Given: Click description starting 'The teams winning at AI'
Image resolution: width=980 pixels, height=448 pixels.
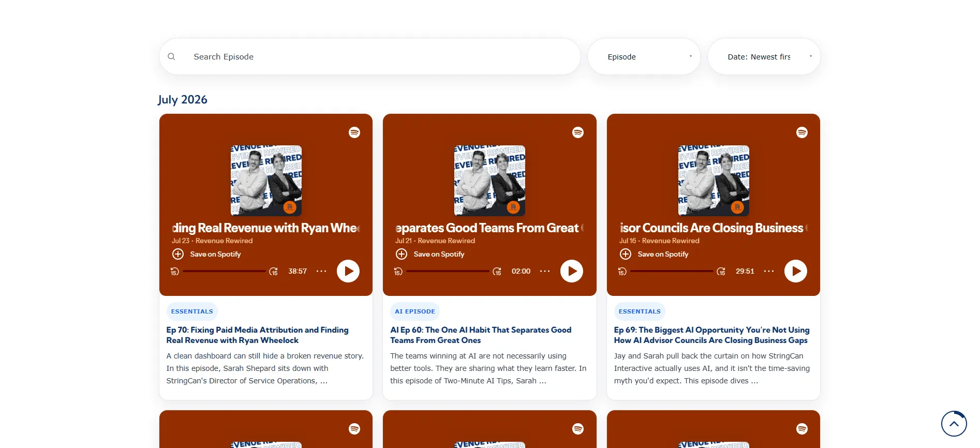Looking at the screenshot, I should 488,368.
